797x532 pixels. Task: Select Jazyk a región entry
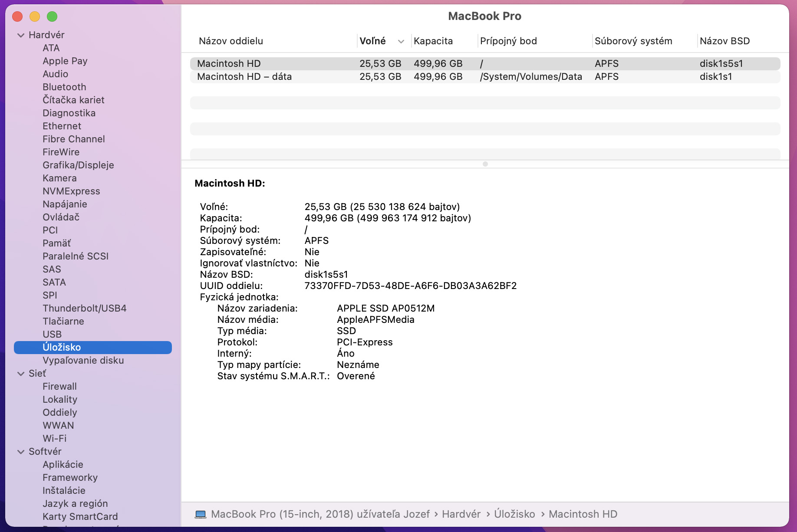pos(75,504)
